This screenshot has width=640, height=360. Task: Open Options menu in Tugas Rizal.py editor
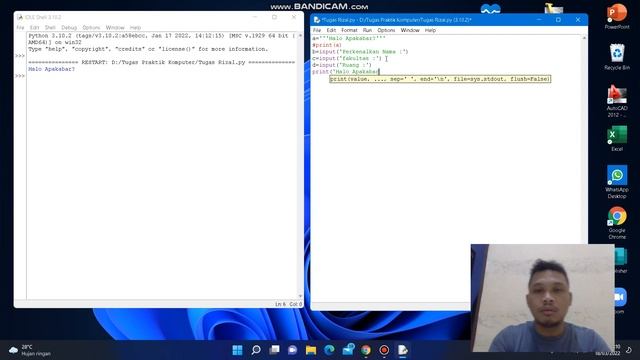tap(386, 30)
